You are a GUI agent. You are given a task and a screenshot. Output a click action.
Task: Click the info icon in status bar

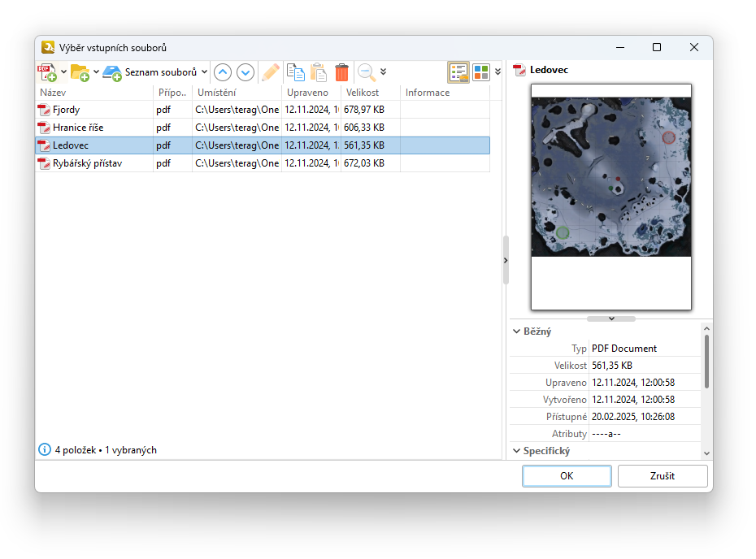coord(45,449)
